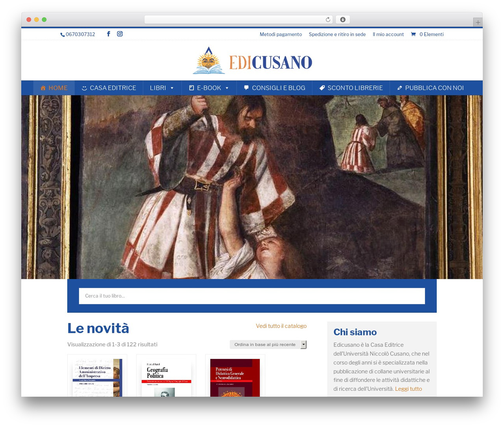The height and width of the screenshot is (427, 504).
Task: Click the e-book icon in navigation
Action: [x=192, y=88]
